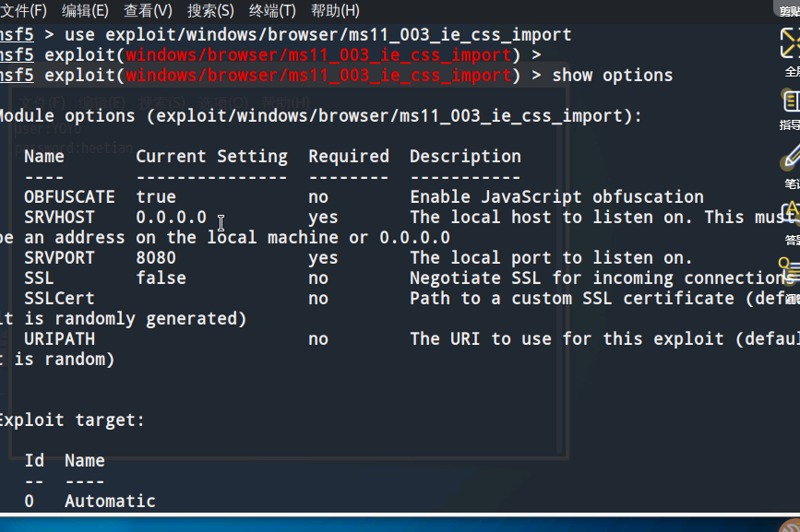Screen dimensions: 800x532
Task: Click the SRVPORT value 8080
Action: pyautogui.click(x=156, y=258)
